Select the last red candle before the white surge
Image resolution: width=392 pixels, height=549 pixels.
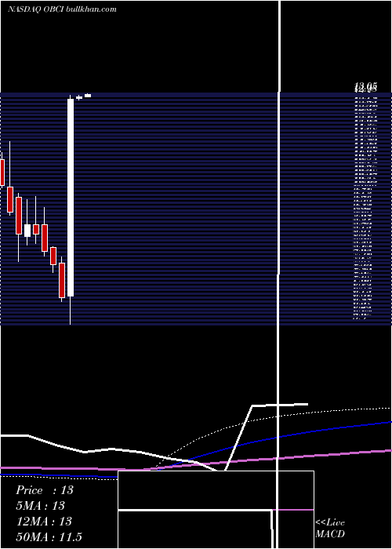[62, 280]
